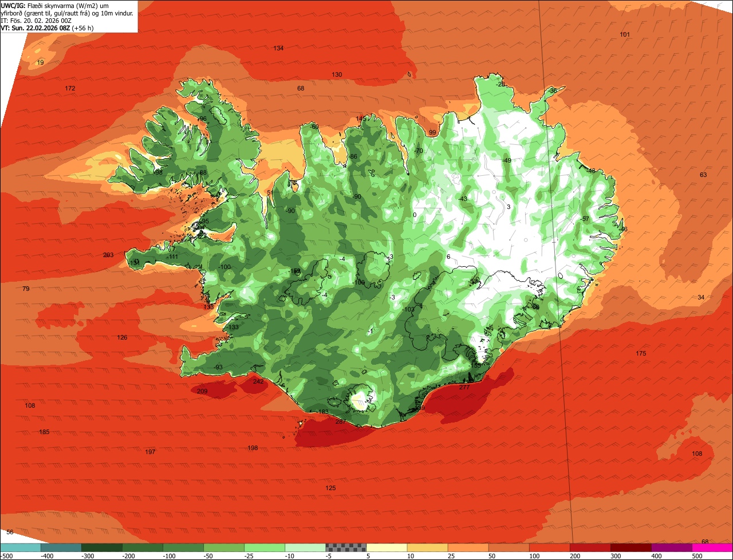Screen dimensions: 733x560
Task: Pick the -50 to -25 light green legend swatch
Action: point(224,547)
